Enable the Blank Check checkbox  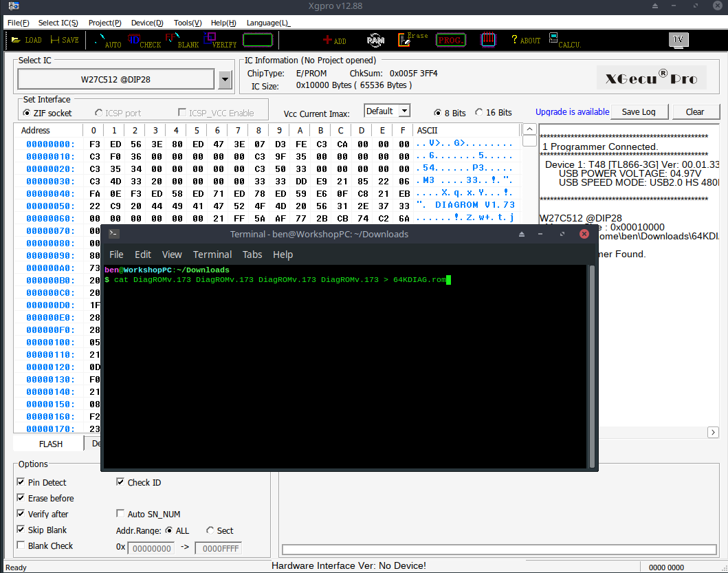21,545
